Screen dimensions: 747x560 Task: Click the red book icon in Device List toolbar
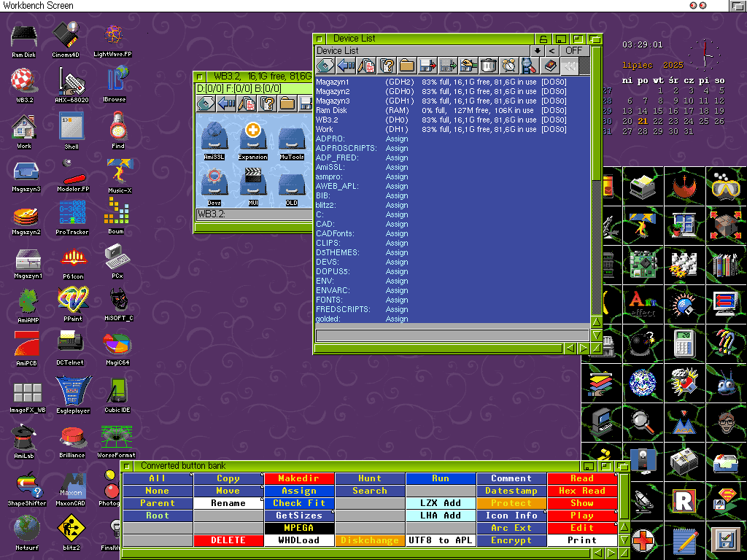(549, 66)
